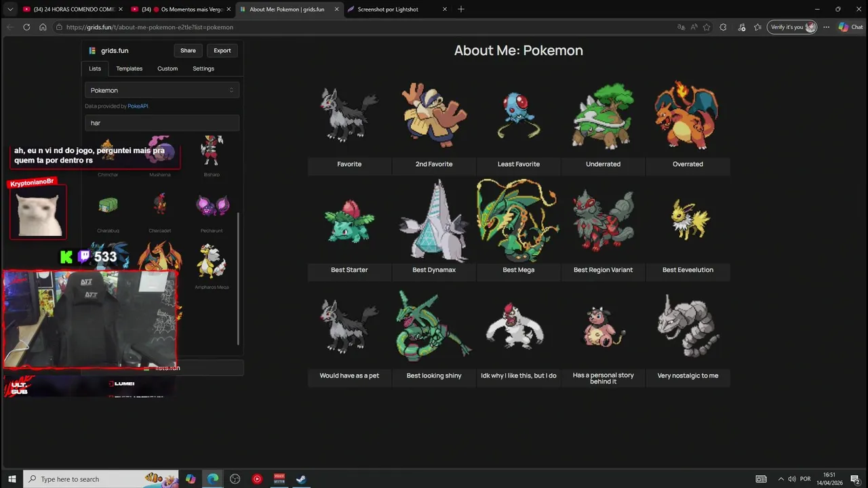The width and height of the screenshot is (868, 488).
Task: Click the "Underrated" caption
Action: [x=603, y=164]
